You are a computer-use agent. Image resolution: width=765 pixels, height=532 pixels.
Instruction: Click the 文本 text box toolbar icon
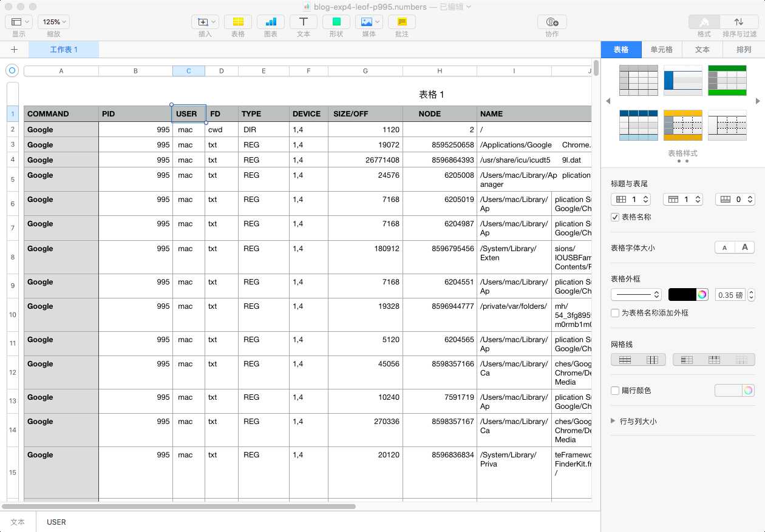click(304, 22)
